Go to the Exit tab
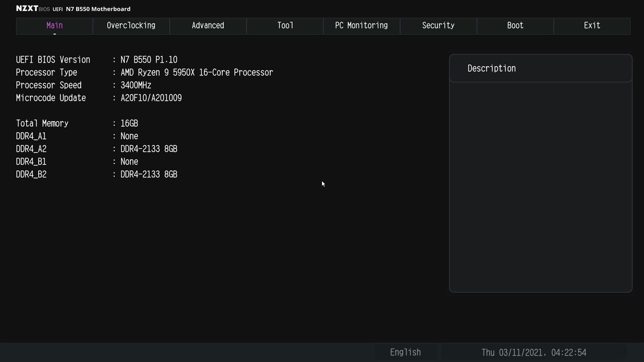The height and width of the screenshot is (362, 644). [592, 26]
